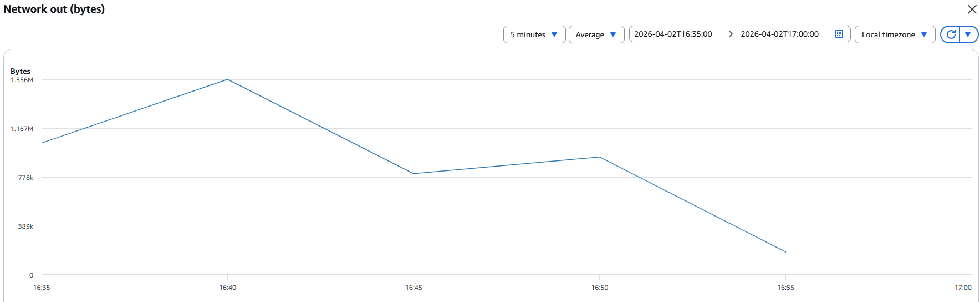
Task: Click the Bytes axis unit label
Action: tap(21, 71)
